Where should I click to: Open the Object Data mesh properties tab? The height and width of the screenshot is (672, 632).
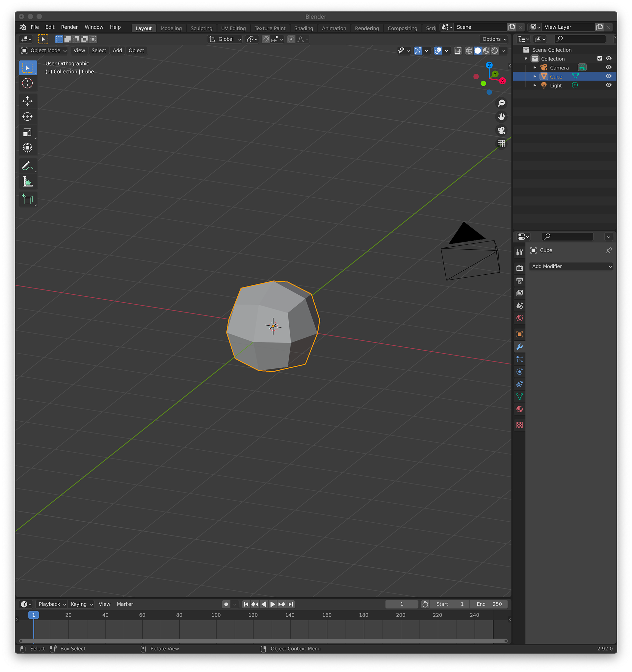coord(519,396)
